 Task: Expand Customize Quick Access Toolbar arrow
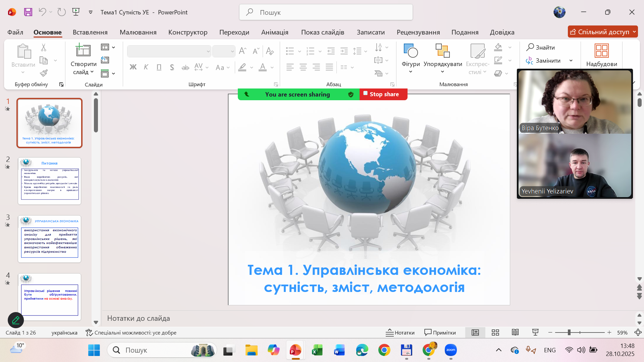point(91,12)
